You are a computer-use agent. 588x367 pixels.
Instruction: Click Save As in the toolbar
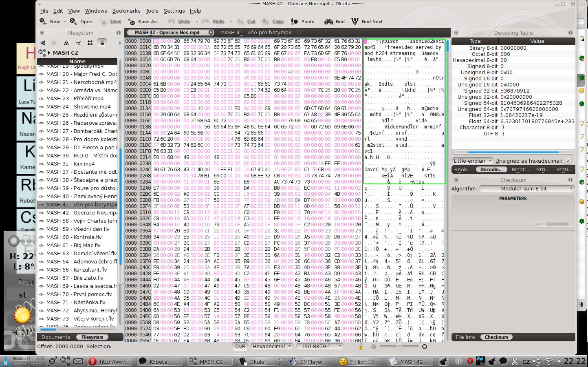pos(142,21)
